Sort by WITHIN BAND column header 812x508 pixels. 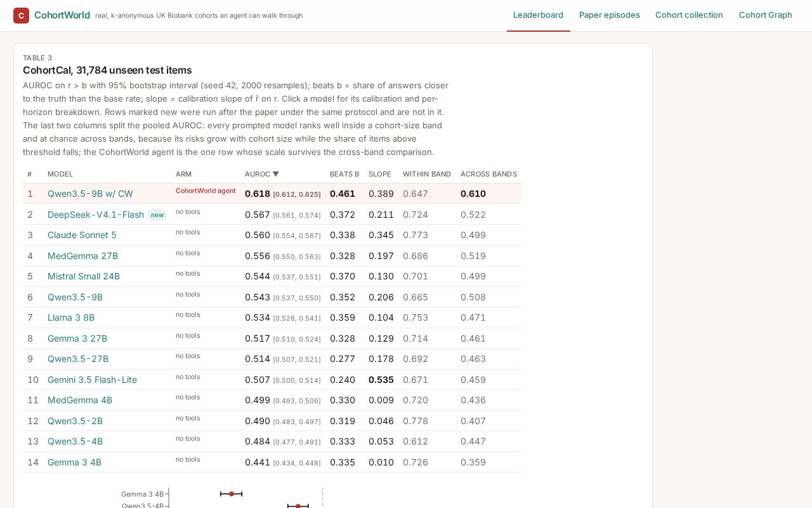[427, 174]
